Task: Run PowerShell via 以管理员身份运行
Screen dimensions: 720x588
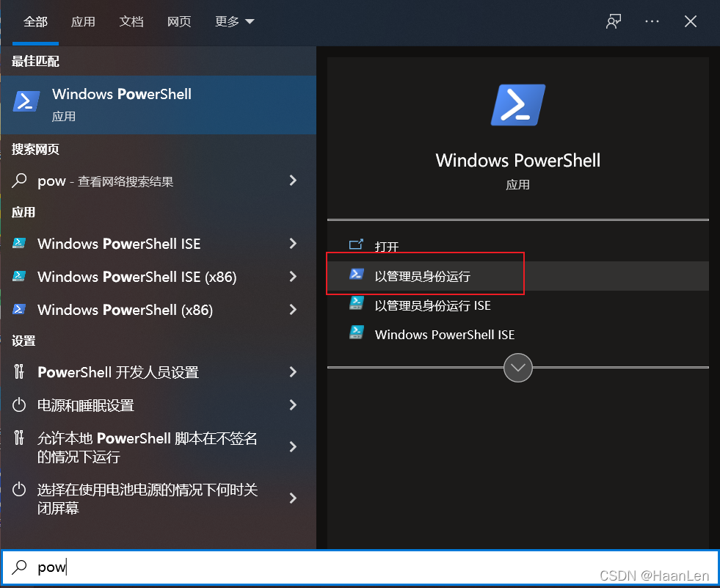Action: pyautogui.click(x=423, y=277)
